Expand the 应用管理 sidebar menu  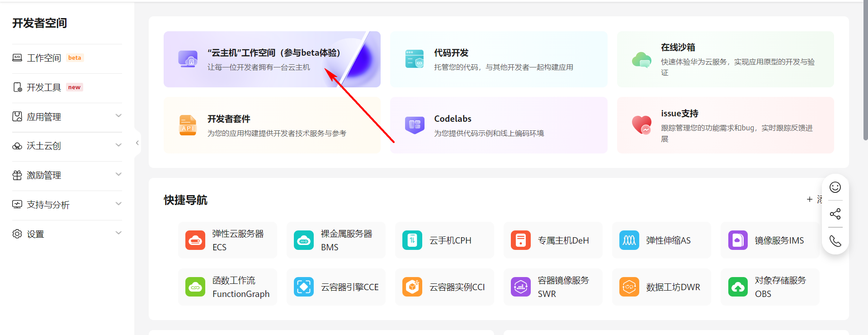118,116
